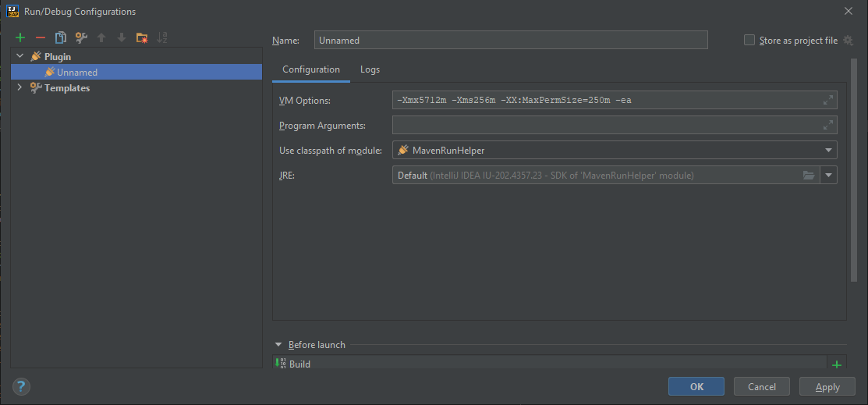Expand the Templates tree node

[x=20, y=87]
